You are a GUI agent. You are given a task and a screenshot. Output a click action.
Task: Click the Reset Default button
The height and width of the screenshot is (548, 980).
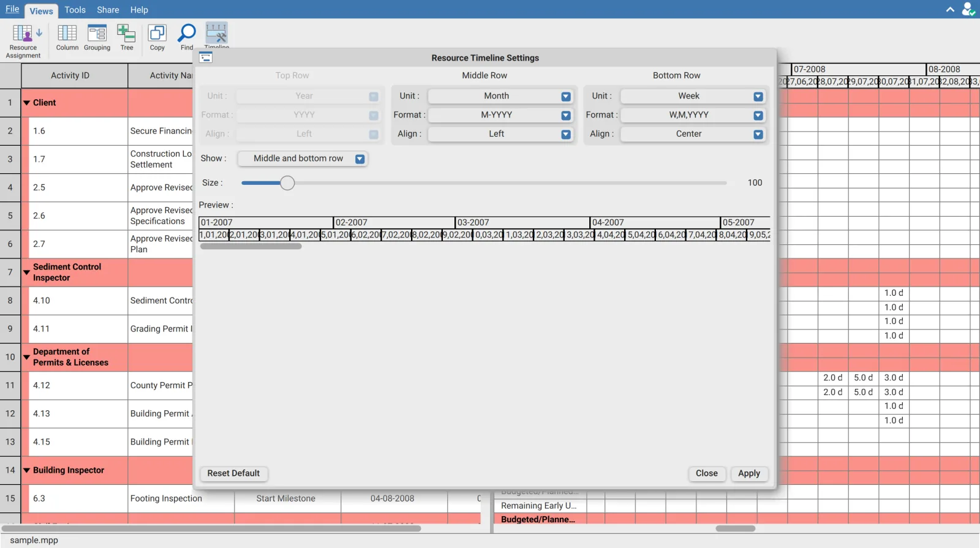coord(233,473)
